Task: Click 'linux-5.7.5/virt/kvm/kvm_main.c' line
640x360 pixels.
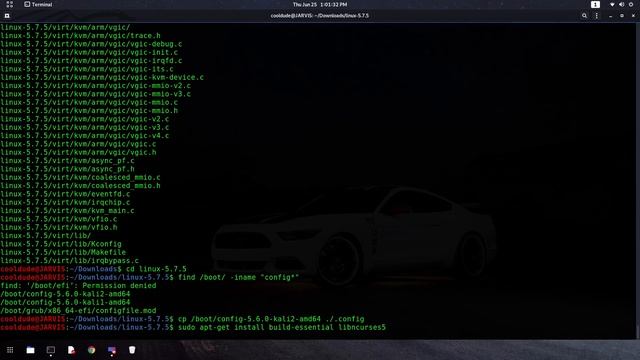Action: pyautogui.click(x=67, y=211)
